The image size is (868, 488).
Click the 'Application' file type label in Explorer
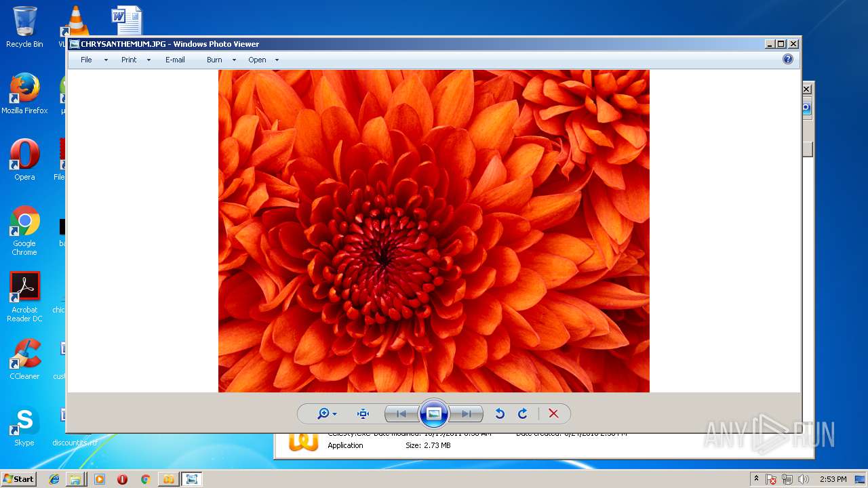[345, 445]
